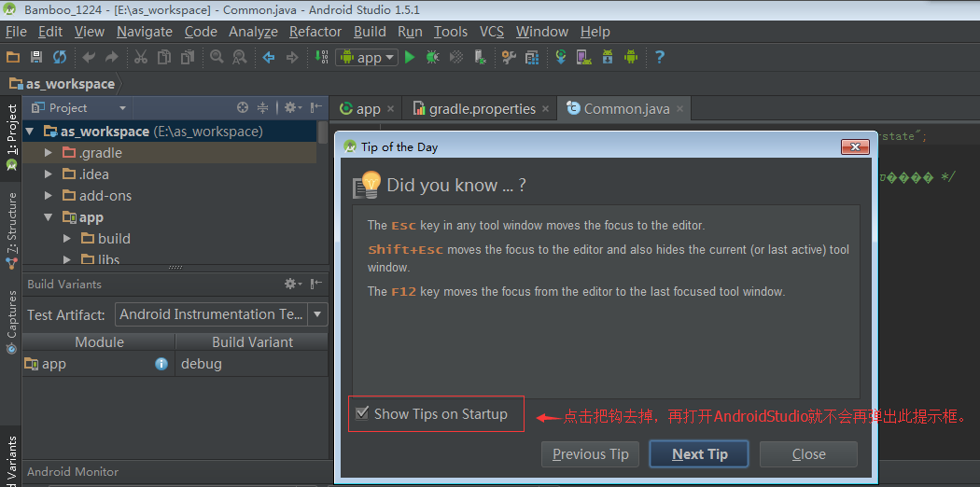
Task: Click the blue Help question mark icon
Action: (659, 58)
